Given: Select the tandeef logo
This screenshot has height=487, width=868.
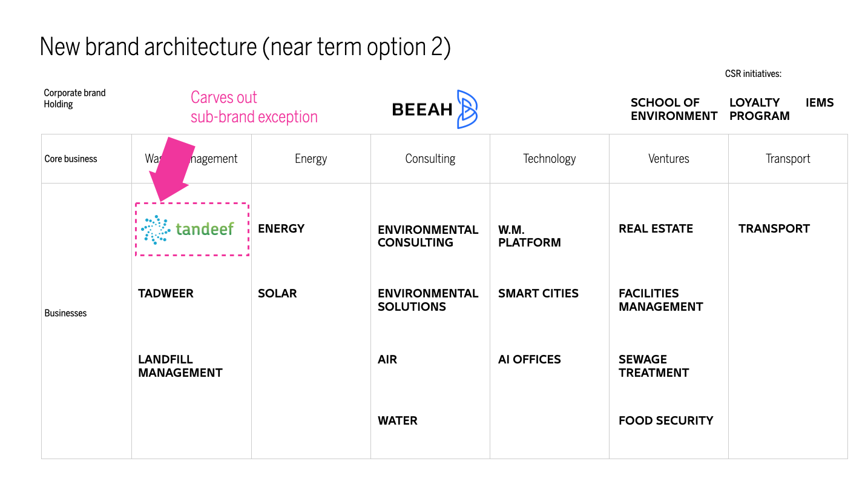Looking at the screenshot, I should click(x=188, y=230).
